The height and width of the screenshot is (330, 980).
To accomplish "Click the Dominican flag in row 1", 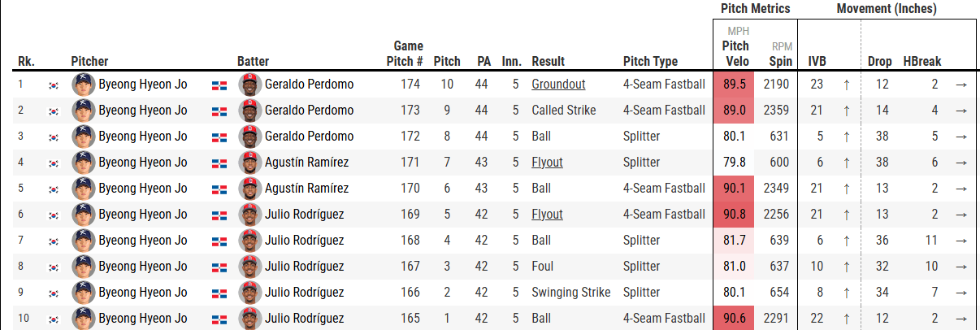I will 219,85.
